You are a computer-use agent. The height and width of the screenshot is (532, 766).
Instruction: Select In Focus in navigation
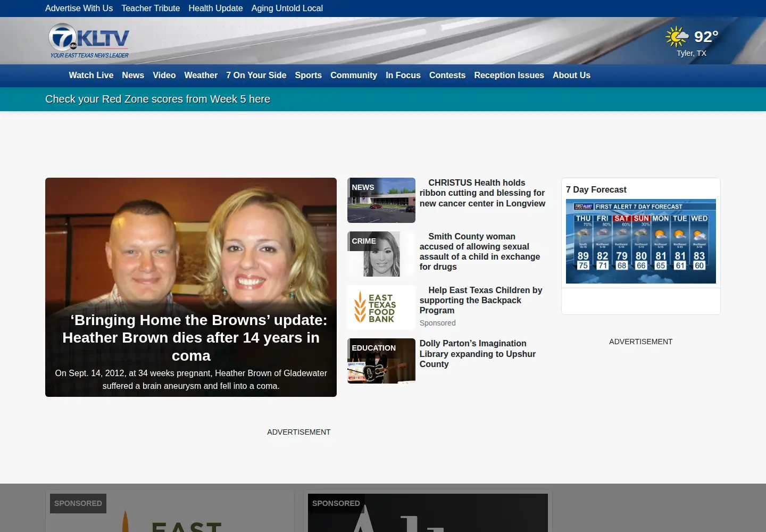(x=403, y=76)
